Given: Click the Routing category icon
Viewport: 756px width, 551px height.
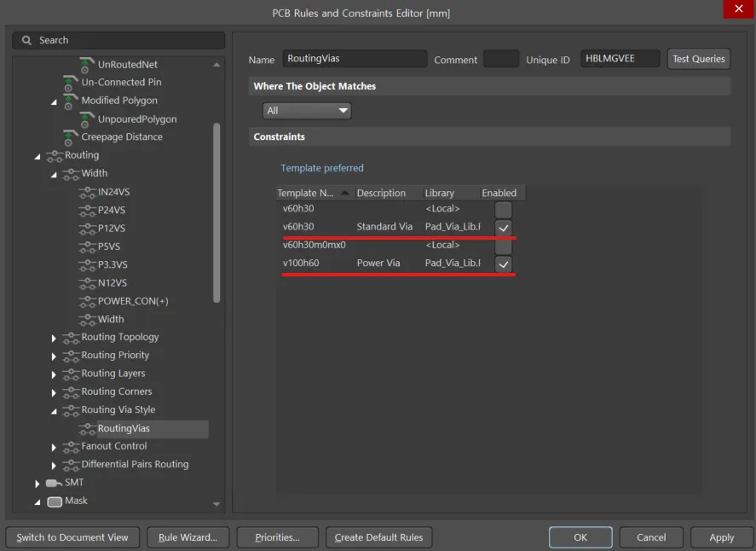Looking at the screenshot, I should click(55, 156).
